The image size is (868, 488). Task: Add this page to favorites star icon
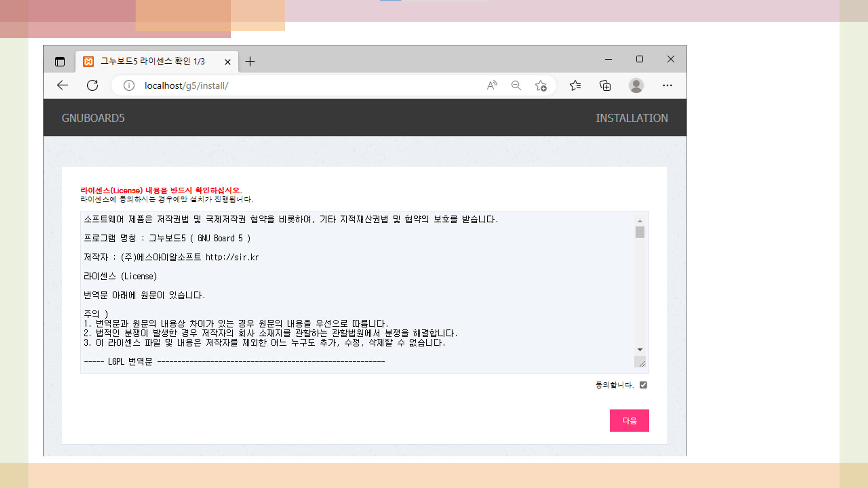541,85
